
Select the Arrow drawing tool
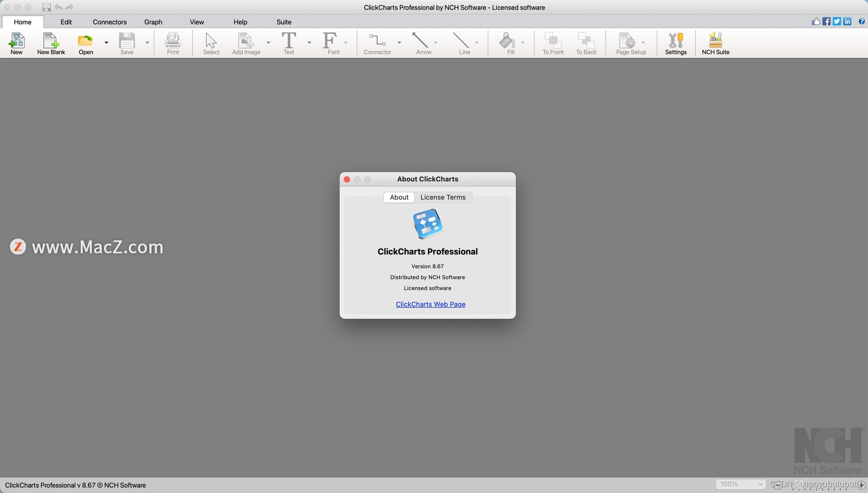pos(424,43)
